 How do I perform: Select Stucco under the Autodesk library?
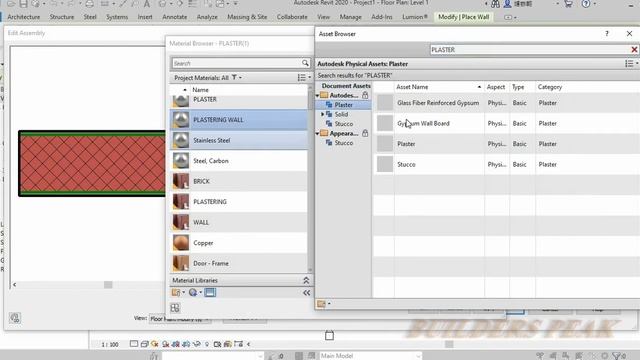tap(344, 124)
